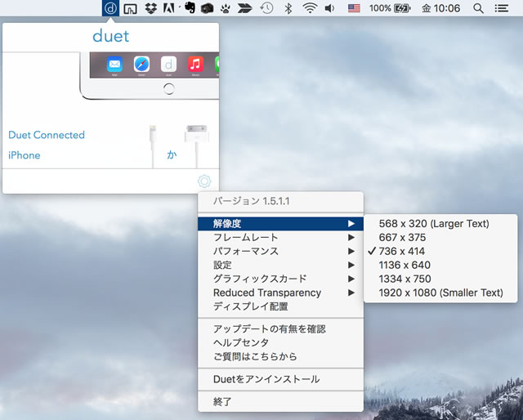The height and width of the screenshot is (420, 523).
Task: Click the Adobe menu bar icon
Action: pos(169,8)
